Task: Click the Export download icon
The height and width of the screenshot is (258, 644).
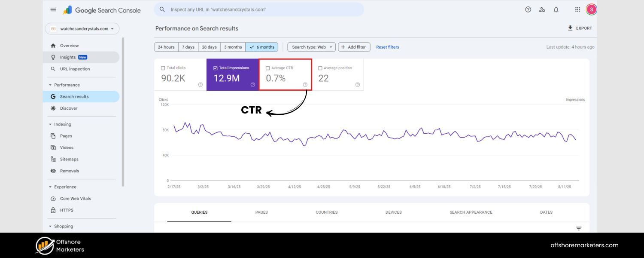Action: [x=571, y=28]
